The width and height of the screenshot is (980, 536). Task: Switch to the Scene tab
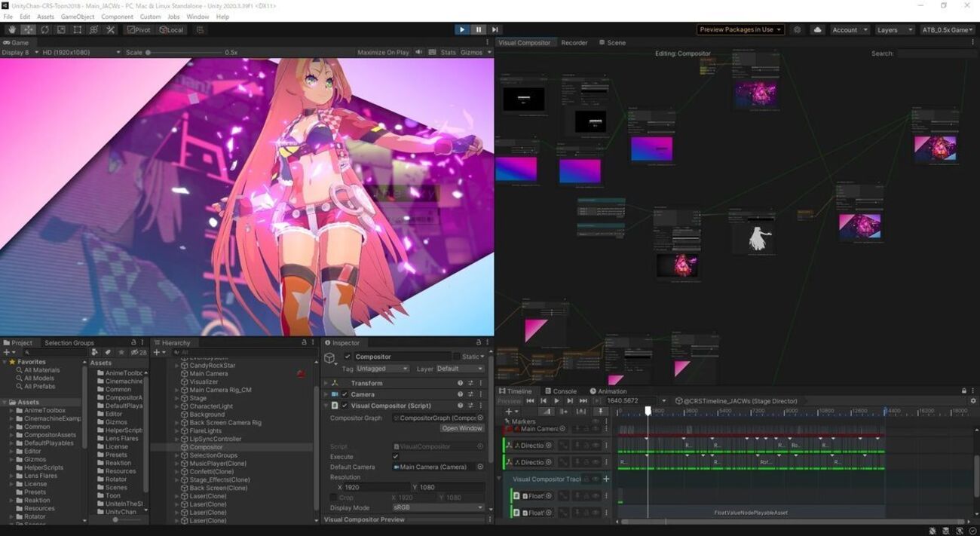click(x=611, y=43)
